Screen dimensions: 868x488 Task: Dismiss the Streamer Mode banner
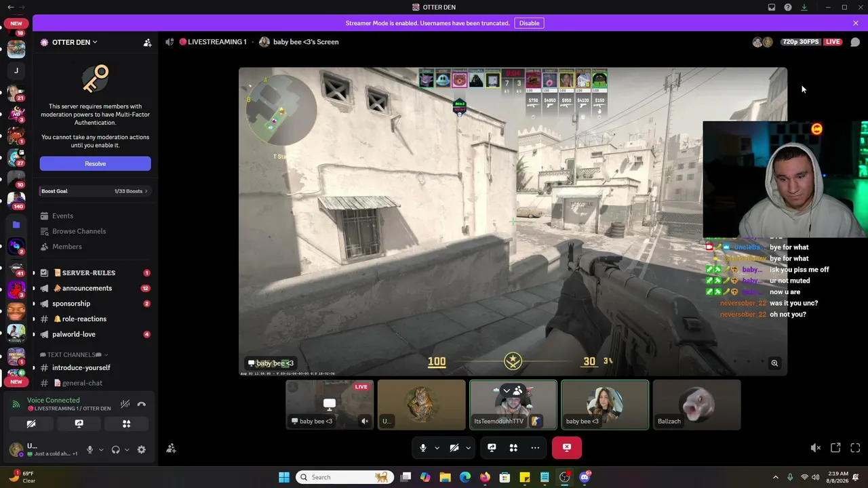[x=856, y=23]
